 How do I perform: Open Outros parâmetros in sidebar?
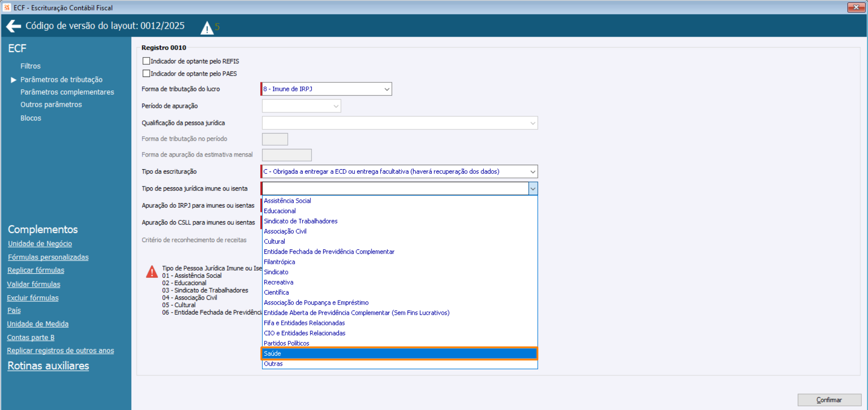51,105
